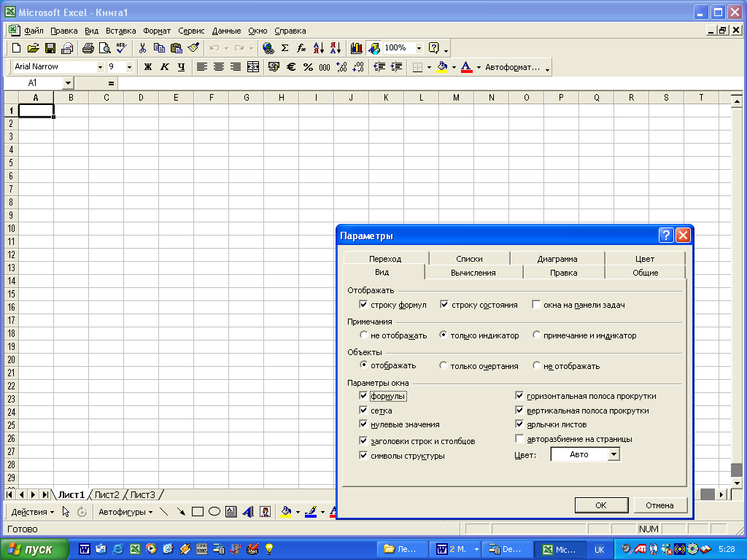
Task: Switch to the 'Диаграмма' tab
Action: click(x=557, y=259)
